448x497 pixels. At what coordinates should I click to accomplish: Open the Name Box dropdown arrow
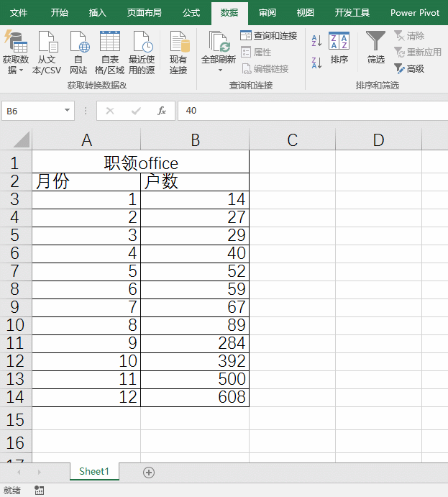pos(68,111)
